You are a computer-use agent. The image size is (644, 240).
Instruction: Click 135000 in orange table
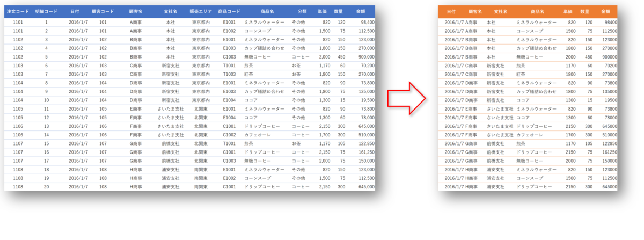click(609, 91)
